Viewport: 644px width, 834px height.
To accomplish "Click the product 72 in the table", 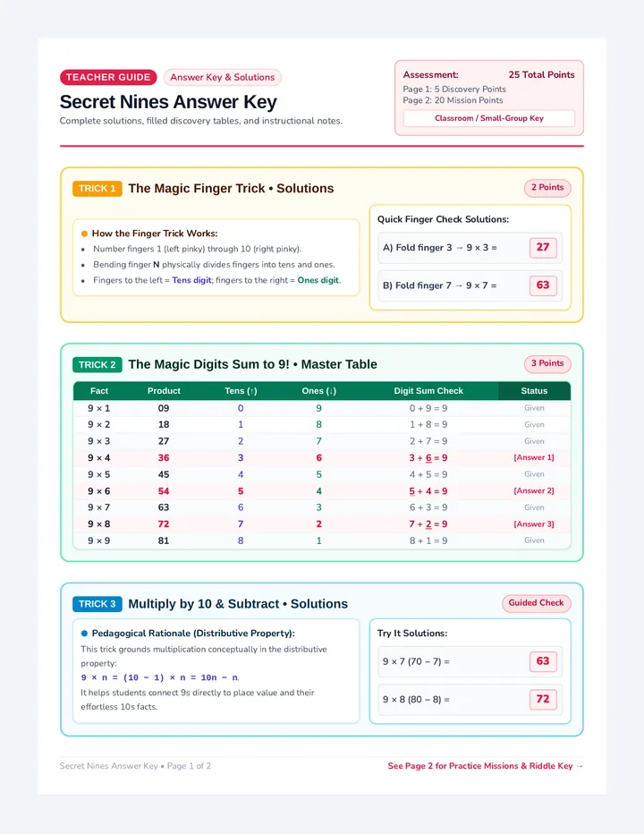I will click(164, 523).
